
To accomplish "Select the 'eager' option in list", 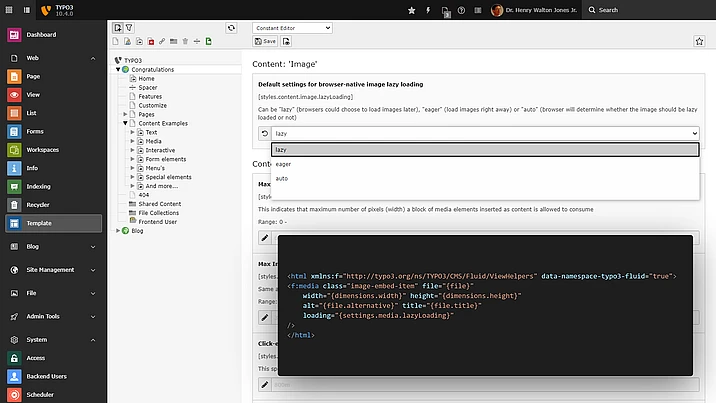I will (284, 164).
